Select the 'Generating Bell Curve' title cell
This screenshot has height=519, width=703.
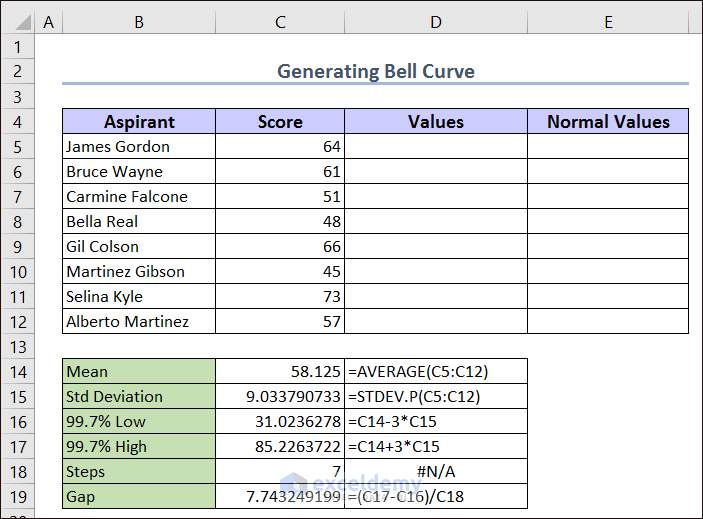(x=375, y=71)
